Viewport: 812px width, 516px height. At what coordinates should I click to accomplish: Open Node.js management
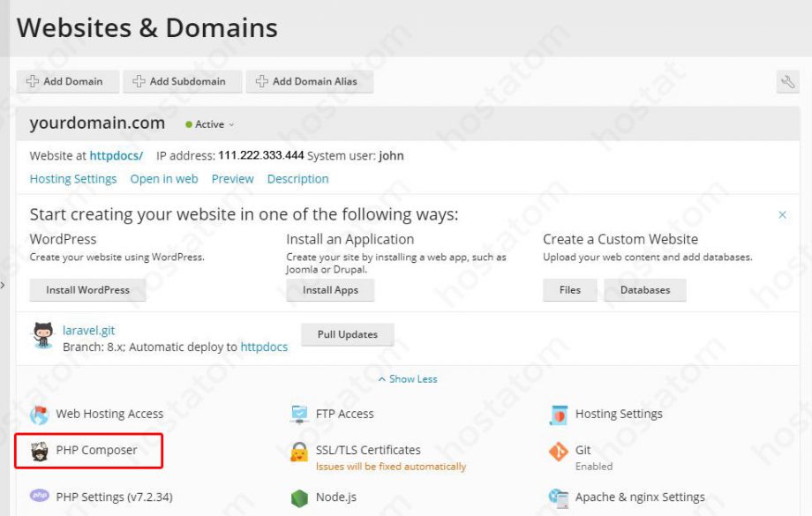click(x=338, y=497)
